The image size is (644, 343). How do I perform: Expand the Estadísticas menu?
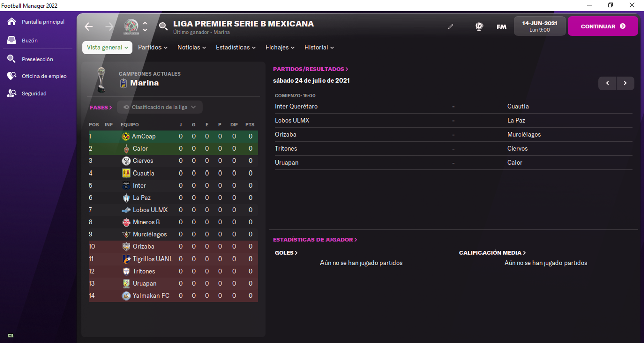[235, 47]
